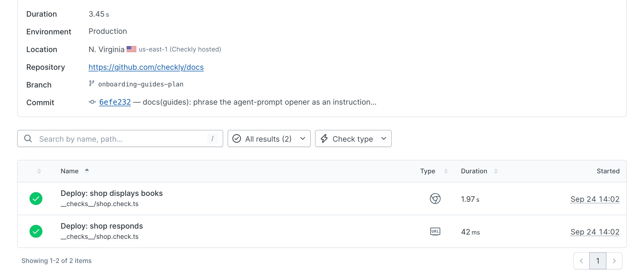This screenshot has height=271, width=644.
Task: Click Showing 1-2 of 2 items text
Action: pyautogui.click(x=57, y=261)
